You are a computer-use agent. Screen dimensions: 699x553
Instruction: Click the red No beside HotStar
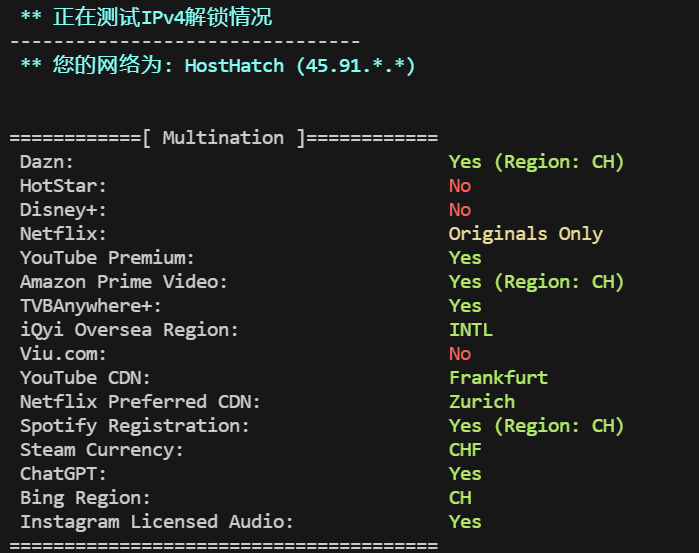460,186
